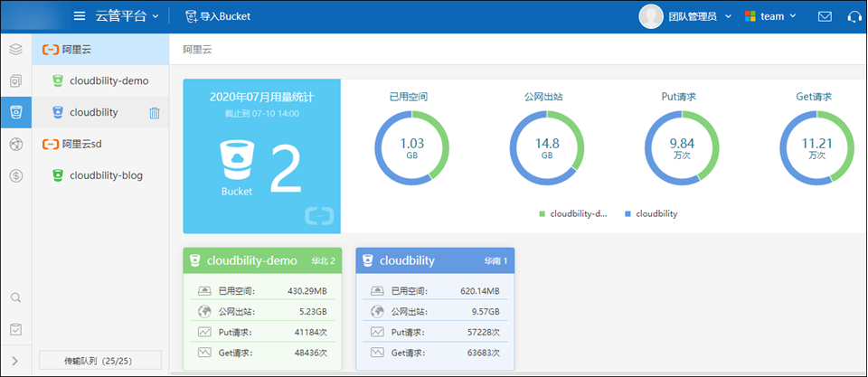Viewport: 868px width, 377px height.
Task: Open the layers stack sidebar icon
Action: (x=16, y=49)
